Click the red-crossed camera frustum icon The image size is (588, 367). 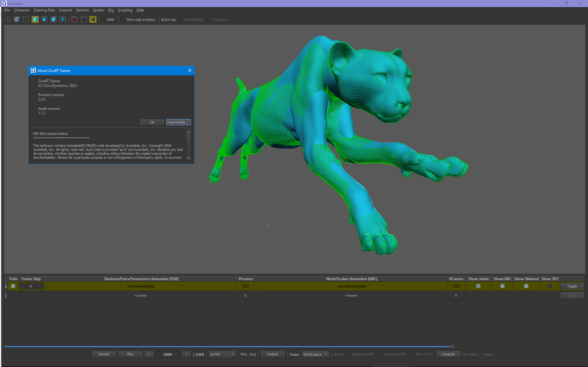[75, 19]
